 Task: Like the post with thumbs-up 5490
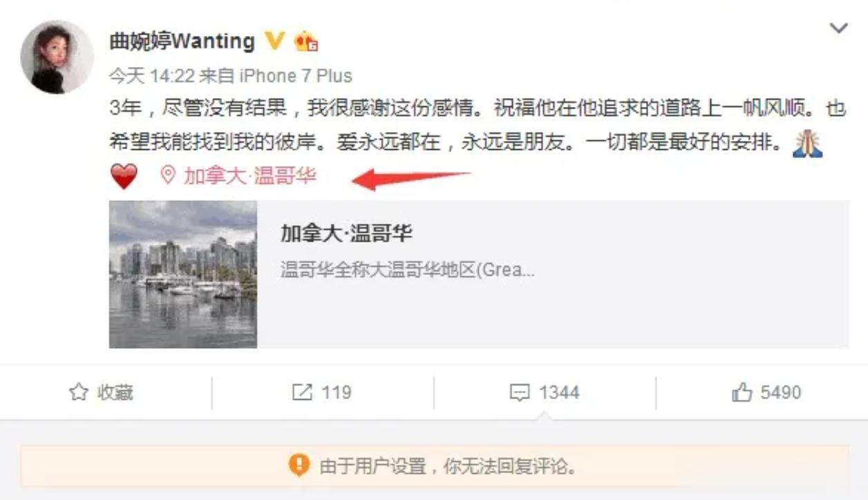pos(766,392)
